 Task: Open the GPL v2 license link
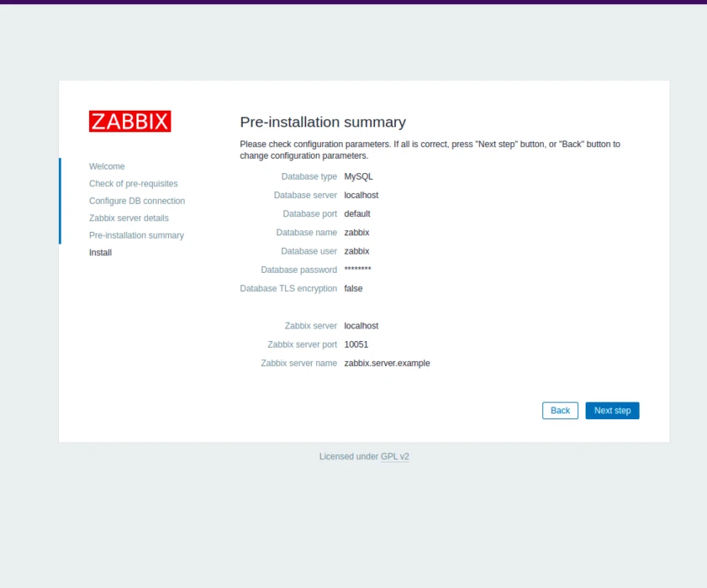point(395,456)
